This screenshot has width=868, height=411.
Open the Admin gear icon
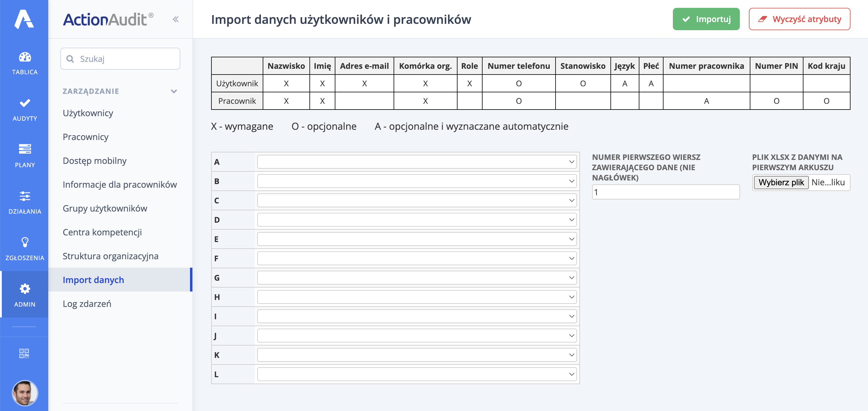[24, 289]
